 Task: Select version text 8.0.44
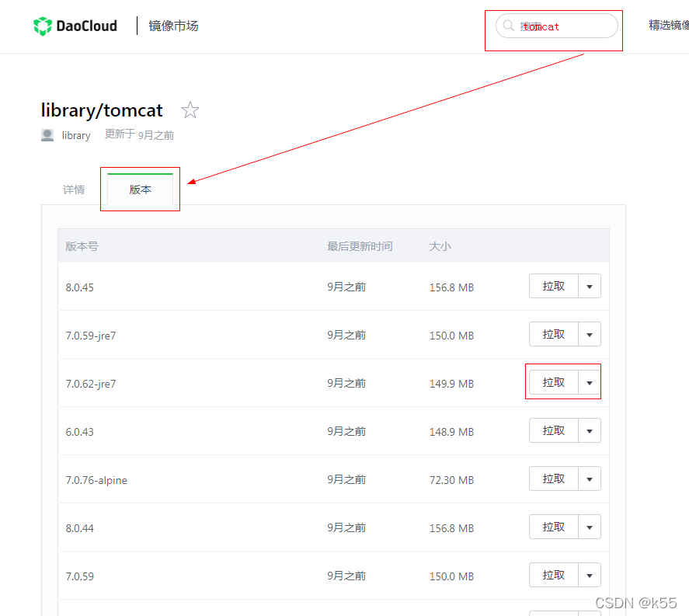[79, 528]
